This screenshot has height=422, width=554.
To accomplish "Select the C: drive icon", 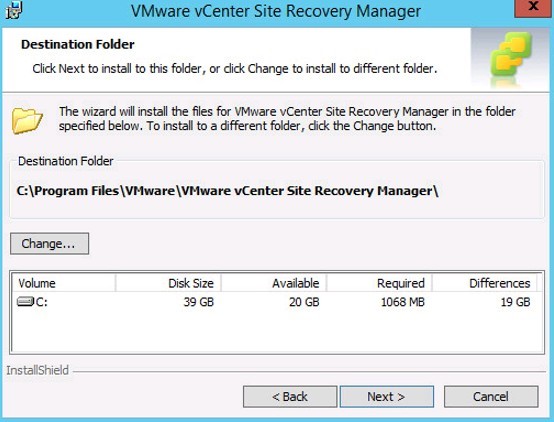I will tap(25, 301).
